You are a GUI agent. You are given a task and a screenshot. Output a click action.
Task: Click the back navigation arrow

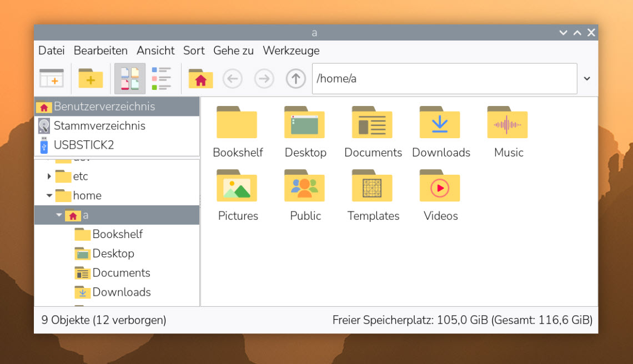(x=233, y=79)
